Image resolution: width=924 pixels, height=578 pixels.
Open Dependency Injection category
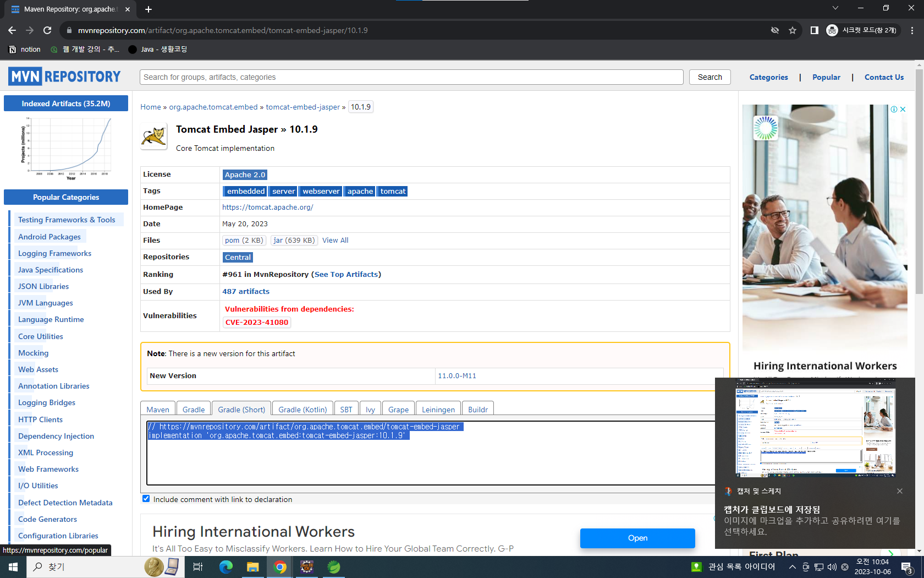point(56,436)
